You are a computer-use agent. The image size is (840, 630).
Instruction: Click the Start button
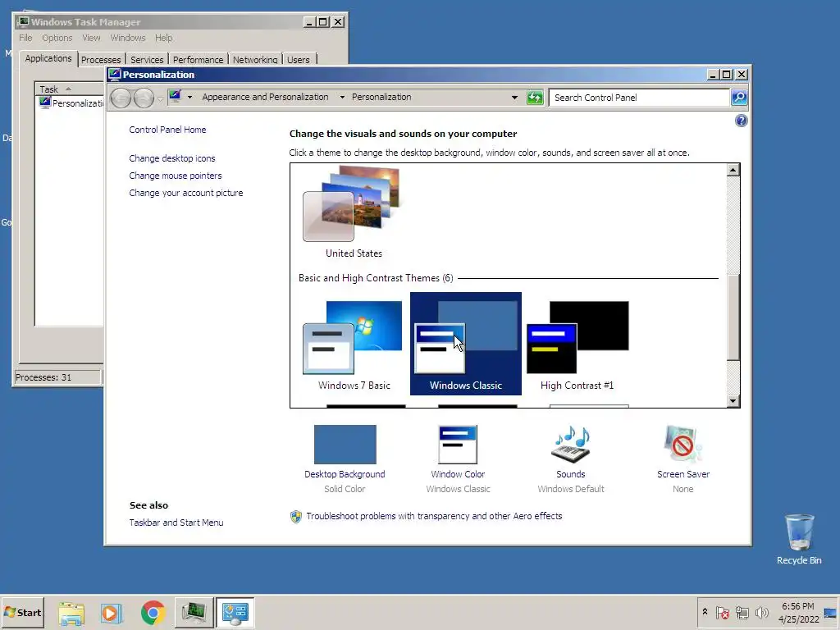(22, 612)
